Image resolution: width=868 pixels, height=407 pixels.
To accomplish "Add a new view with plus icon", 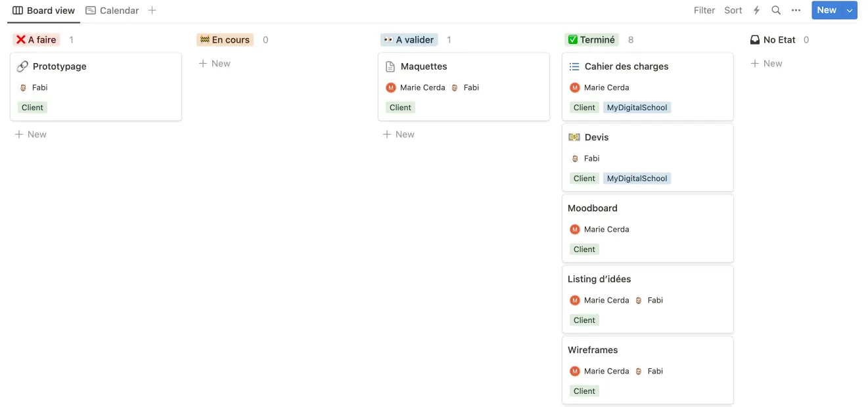I will click(152, 11).
